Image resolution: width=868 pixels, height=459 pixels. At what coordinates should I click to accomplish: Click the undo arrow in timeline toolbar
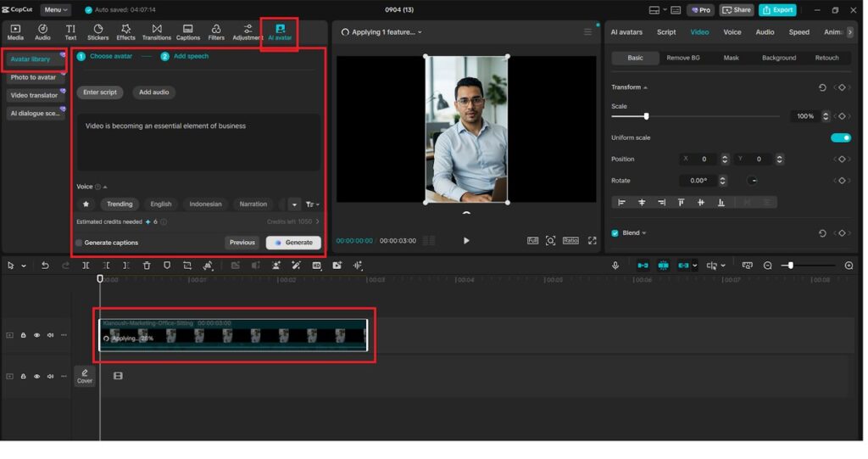45,266
